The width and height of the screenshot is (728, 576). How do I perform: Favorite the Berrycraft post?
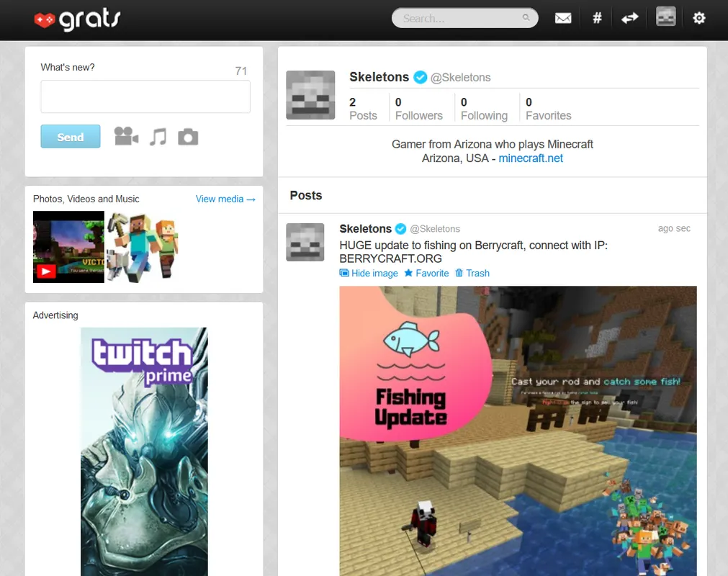tap(427, 274)
